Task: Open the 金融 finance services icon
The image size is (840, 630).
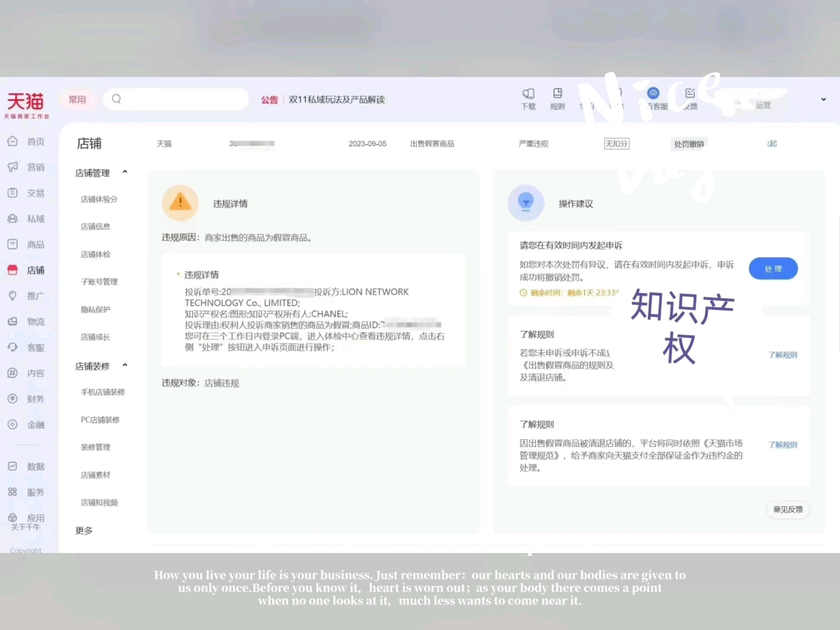Action: pyautogui.click(x=12, y=425)
